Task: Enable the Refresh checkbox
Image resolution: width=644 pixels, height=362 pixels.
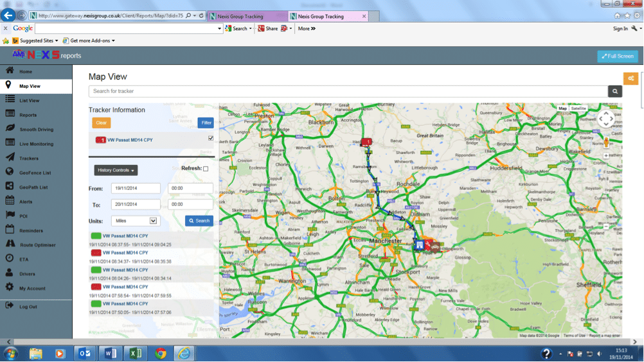Action: (206, 169)
